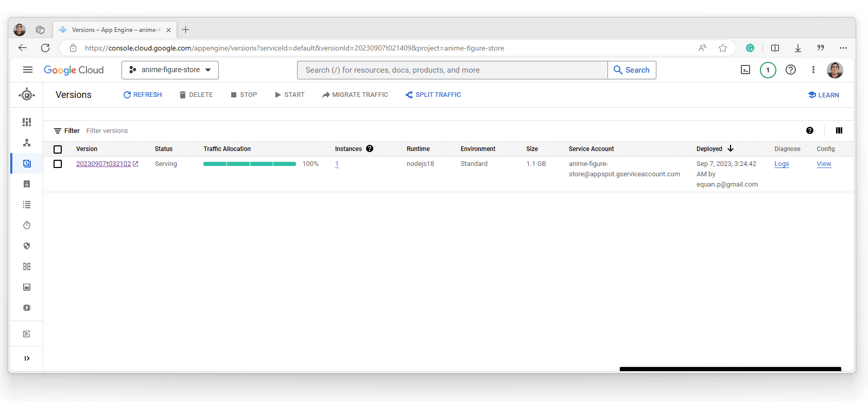Go back in browser history
The width and height of the screenshot is (868, 401).
coord(23,48)
